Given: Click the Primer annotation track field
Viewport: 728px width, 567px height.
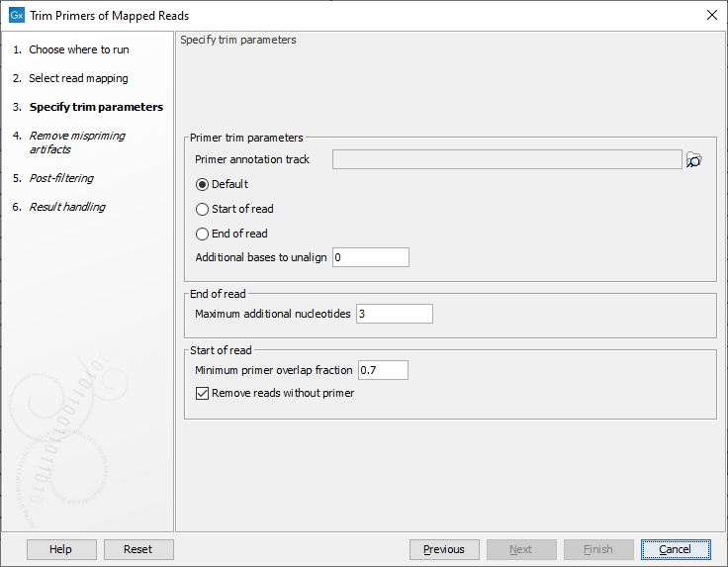Looking at the screenshot, I should click(506, 159).
